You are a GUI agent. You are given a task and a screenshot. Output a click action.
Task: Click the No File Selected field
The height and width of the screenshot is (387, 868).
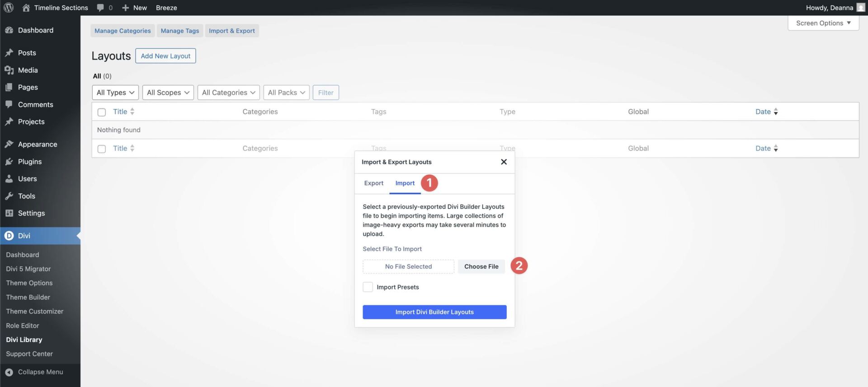point(408,266)
